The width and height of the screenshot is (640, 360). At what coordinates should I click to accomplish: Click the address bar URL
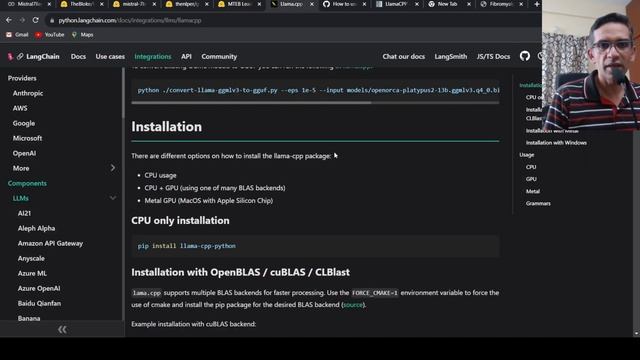[130, 20]
